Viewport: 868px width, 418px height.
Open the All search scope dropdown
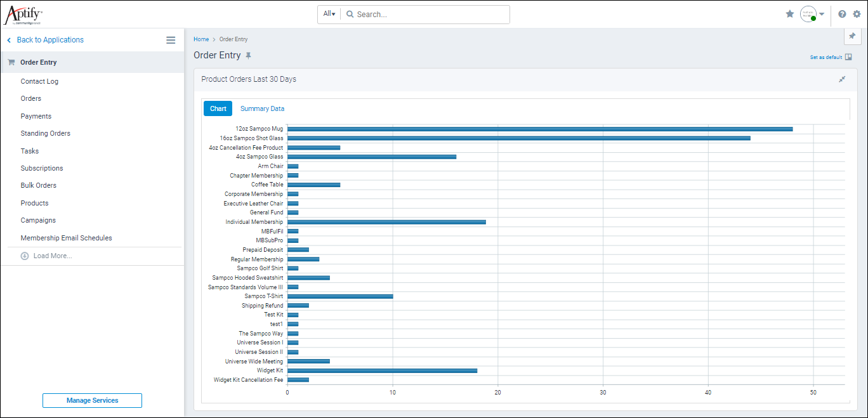pyautogui.click(x=329, y=14)
